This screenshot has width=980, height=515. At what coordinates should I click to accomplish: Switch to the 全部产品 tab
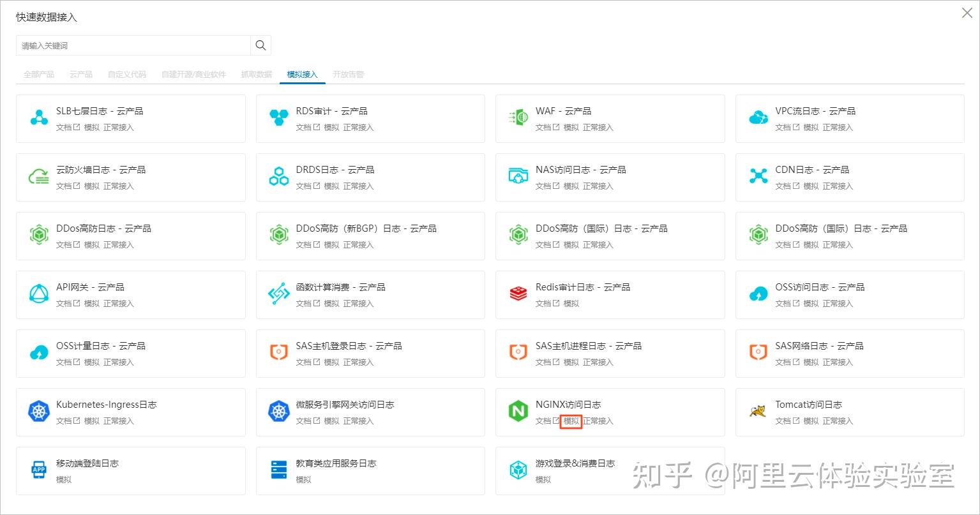click(x=39, y=75)
